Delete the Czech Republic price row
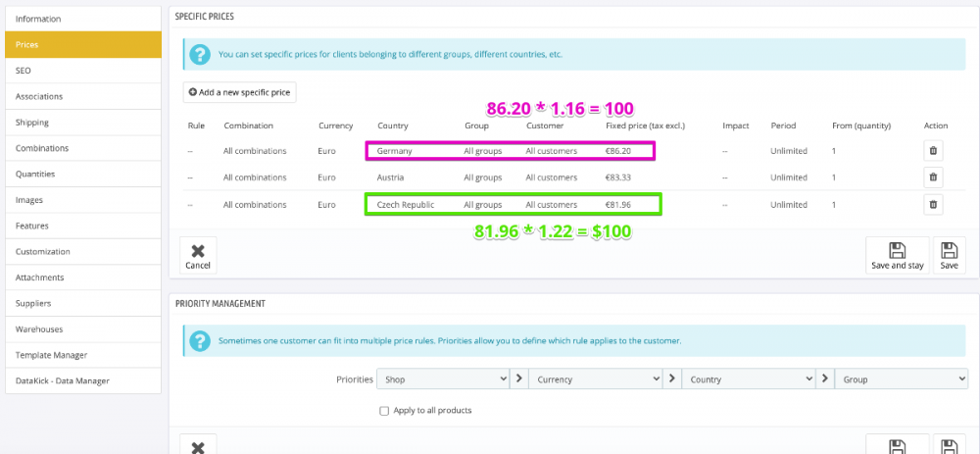The height and width of the screenshot is (454, 980). (x=933, y=204)
